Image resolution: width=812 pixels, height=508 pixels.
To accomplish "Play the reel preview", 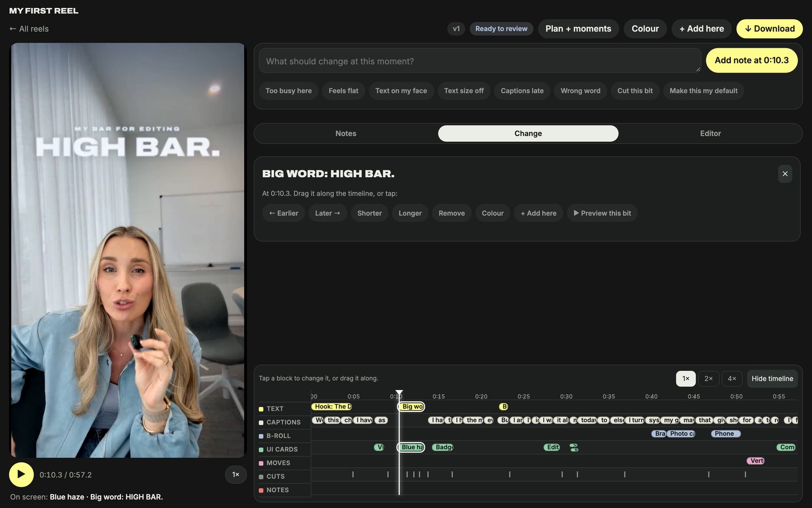I will point(21,474).
